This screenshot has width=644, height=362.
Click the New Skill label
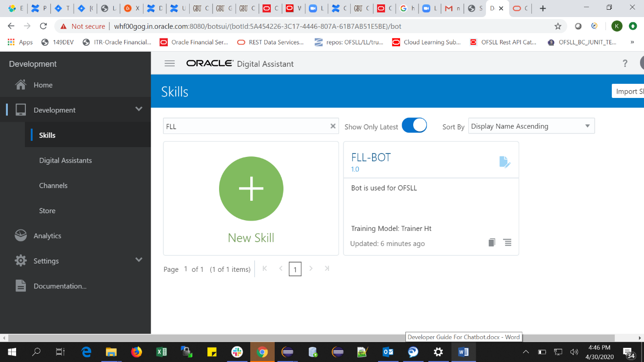point(251,238)
